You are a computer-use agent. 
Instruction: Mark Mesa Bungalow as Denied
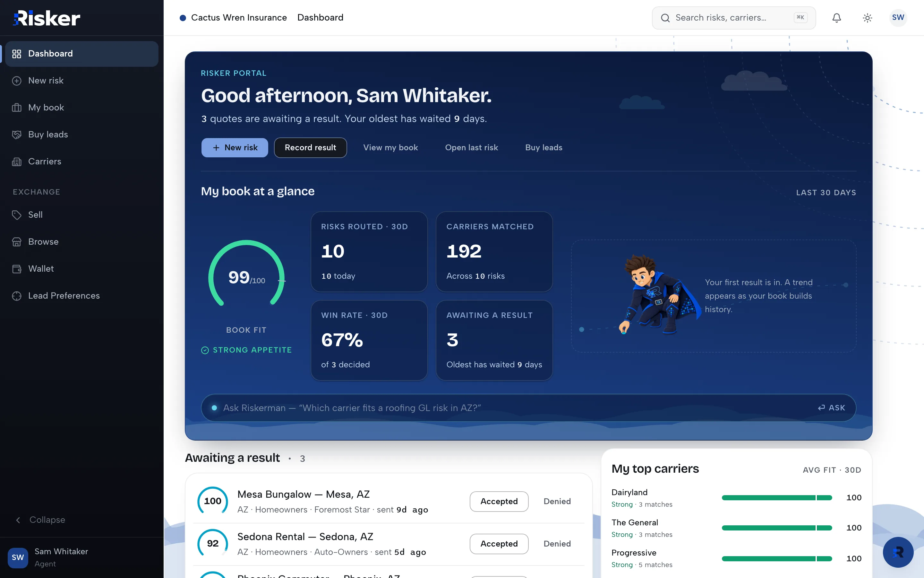(x=557, y=501)
